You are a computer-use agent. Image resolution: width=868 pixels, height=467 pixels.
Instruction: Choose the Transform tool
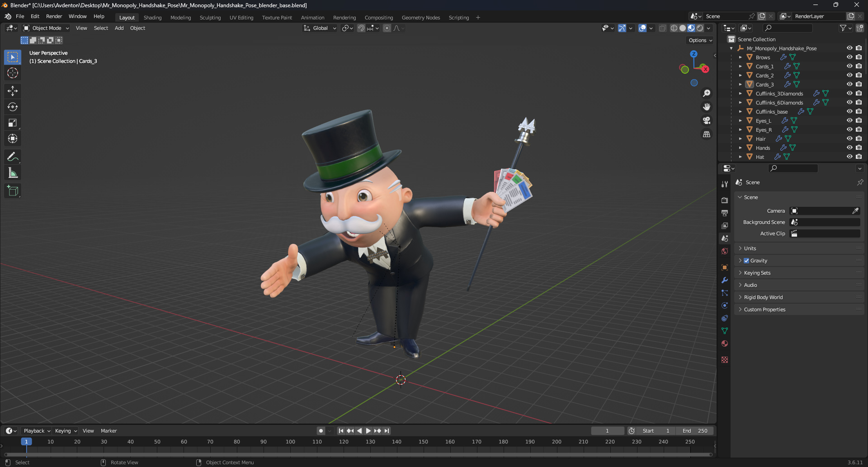pyautogui.click(x=13, y=138)
